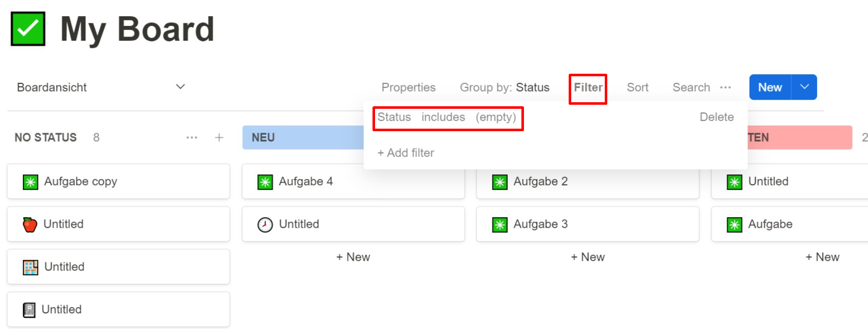Click Add filter link

click(406, 153)
